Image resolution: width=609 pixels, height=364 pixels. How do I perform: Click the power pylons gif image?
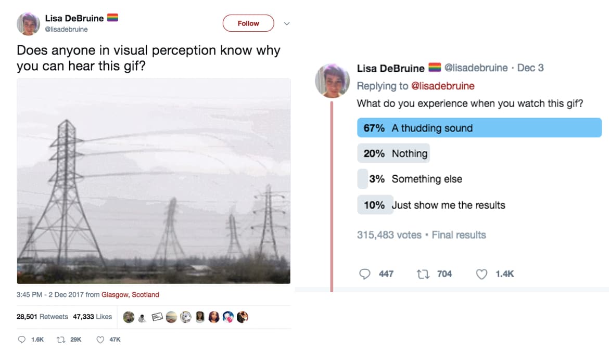click(x=154, y=181)
